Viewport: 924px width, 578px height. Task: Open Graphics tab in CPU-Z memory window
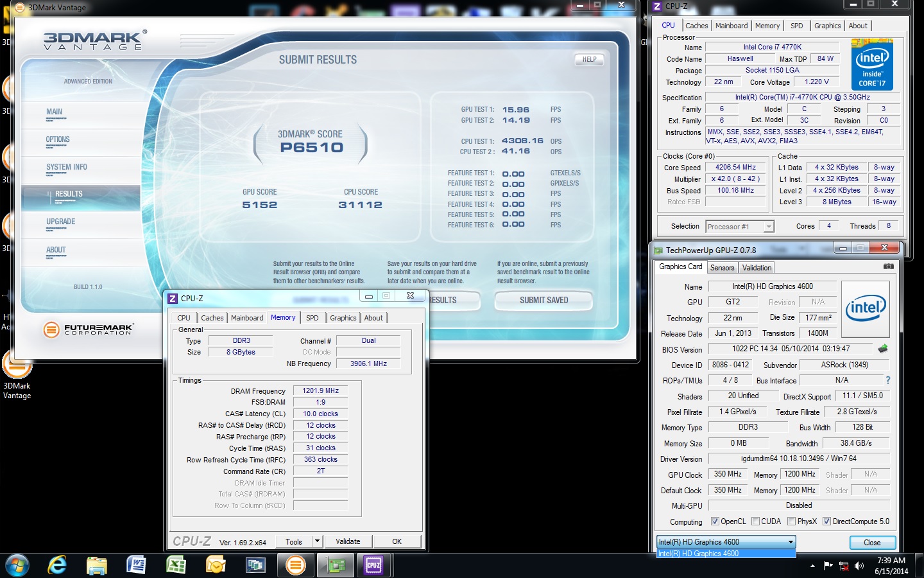point(343,318)
